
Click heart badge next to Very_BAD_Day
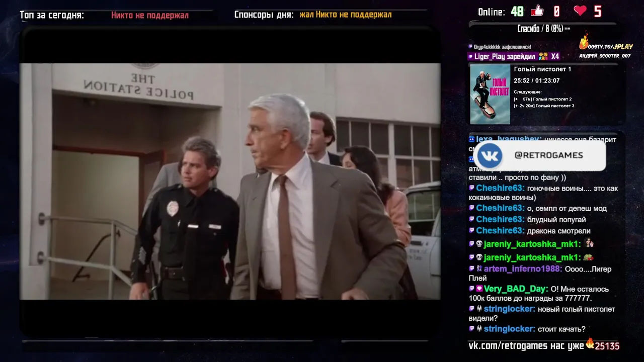[x=479, y=289]
